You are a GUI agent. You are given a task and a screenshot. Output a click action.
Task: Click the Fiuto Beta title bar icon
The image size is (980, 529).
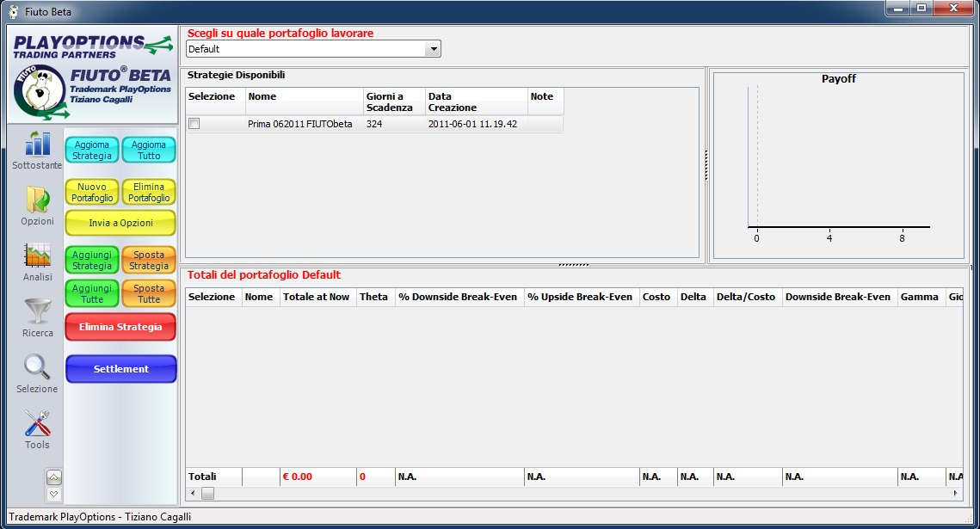[x=13, y=12]
